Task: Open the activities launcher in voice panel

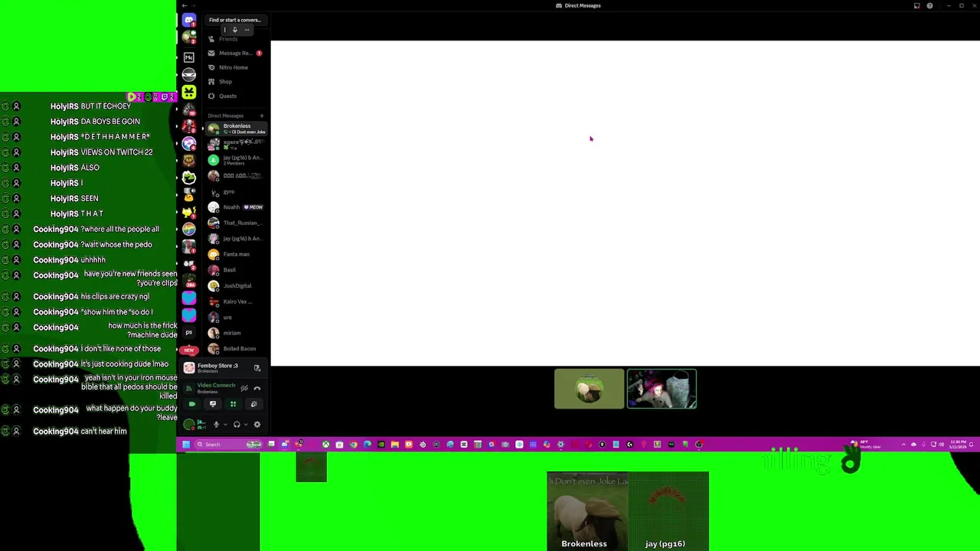Action: pos(234,404)
